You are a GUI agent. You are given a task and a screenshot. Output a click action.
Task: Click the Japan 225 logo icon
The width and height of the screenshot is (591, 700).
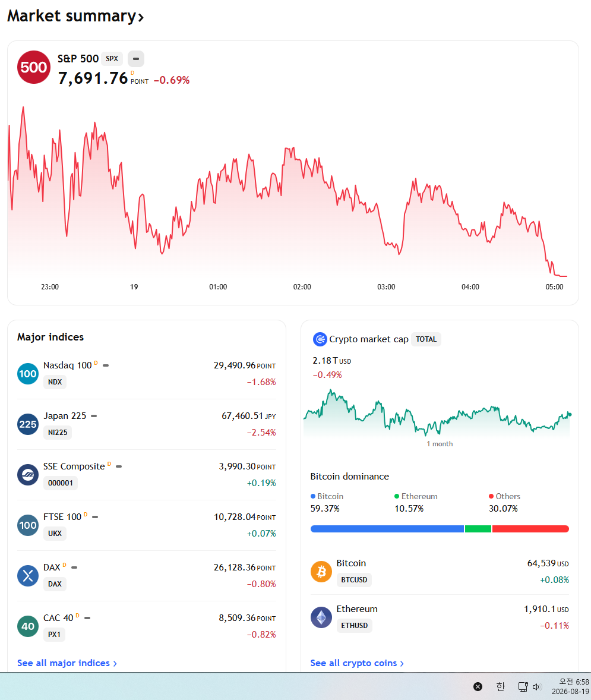tap(28, 424)
